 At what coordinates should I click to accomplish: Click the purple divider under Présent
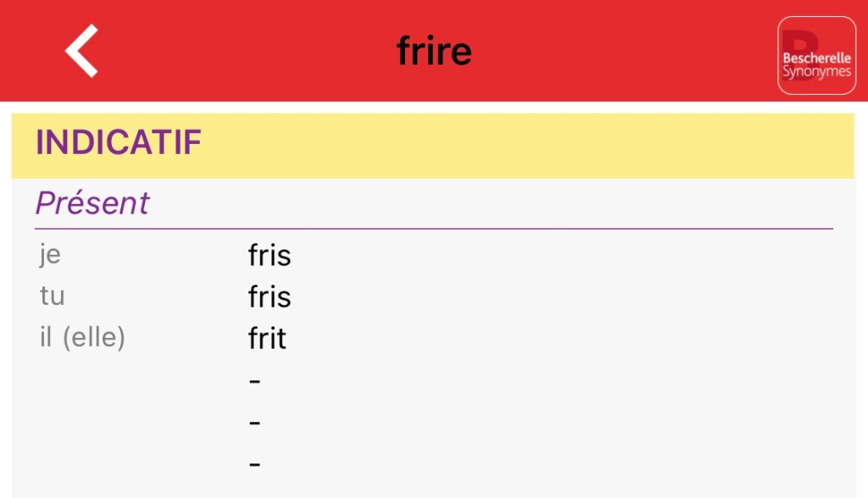click(x=433, y=229)
